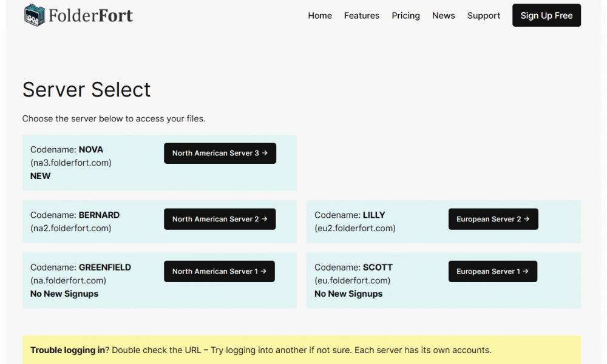This screenshot has width=607, height=364.
Task: Click the FolderFort brand name text
Action: [x=90, y=16]
